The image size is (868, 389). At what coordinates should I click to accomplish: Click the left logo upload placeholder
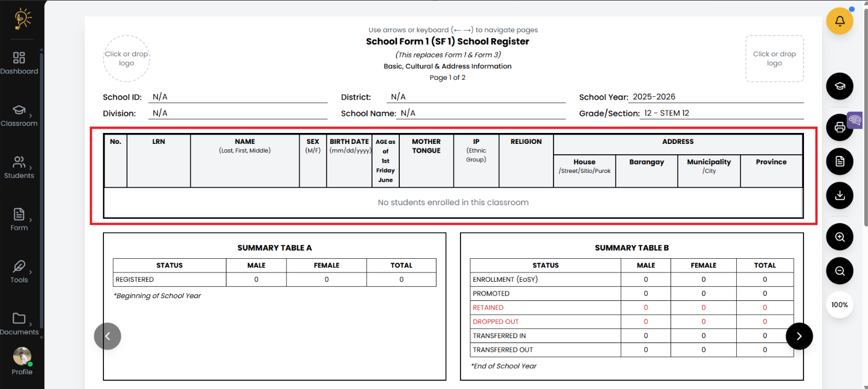(126, 59)
